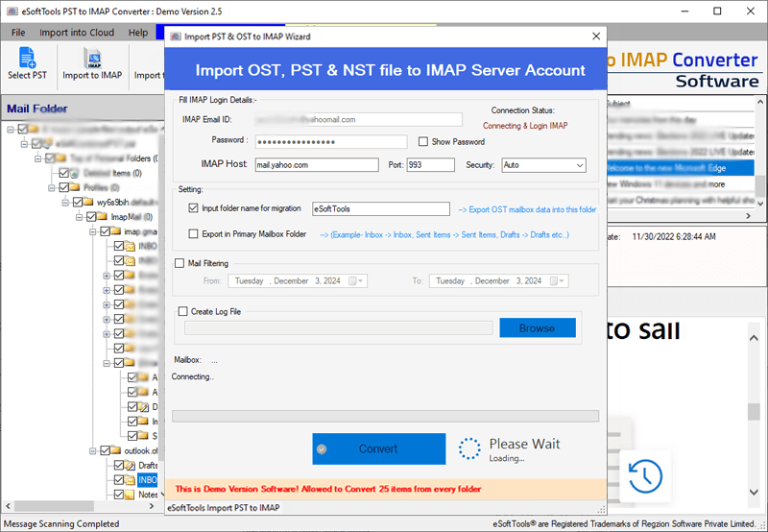Uncheck the Deleted Items (0) checkbox
This screenshot has height=532, width=768.
(63, 173)
